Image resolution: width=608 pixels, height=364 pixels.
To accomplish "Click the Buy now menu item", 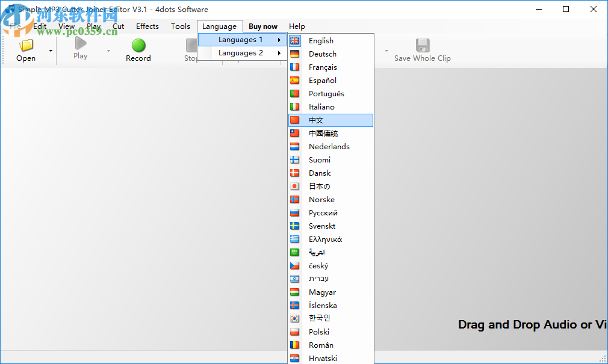I will click(x=263, y=26).
